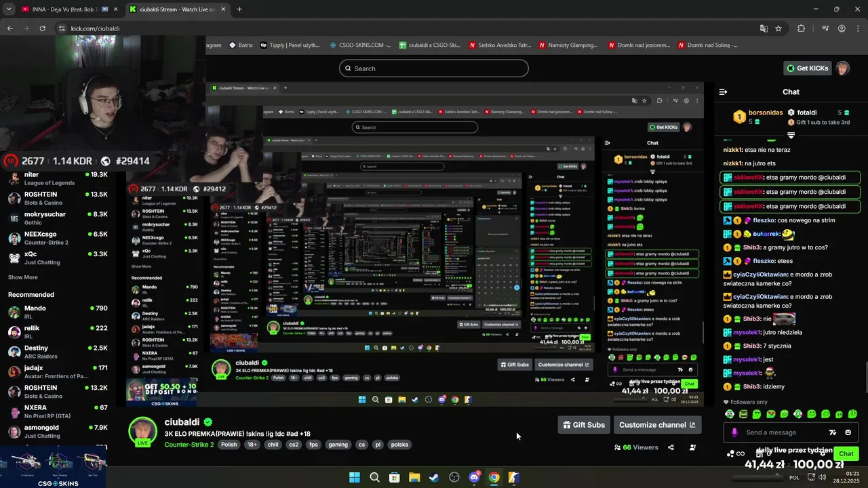Image resolution: width=868 pixels, height=488 pixels.
Task: Open the Windows Start menu
Action: pyautogui.click(x=355, y=477)
